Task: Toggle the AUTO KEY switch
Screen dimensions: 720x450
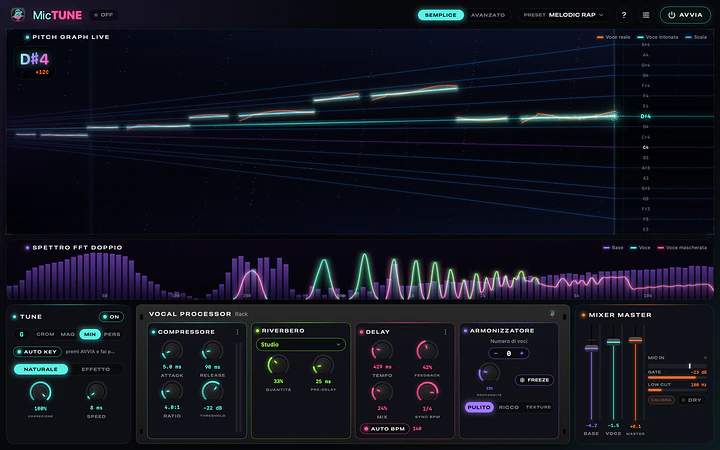Action: [37, 352]
